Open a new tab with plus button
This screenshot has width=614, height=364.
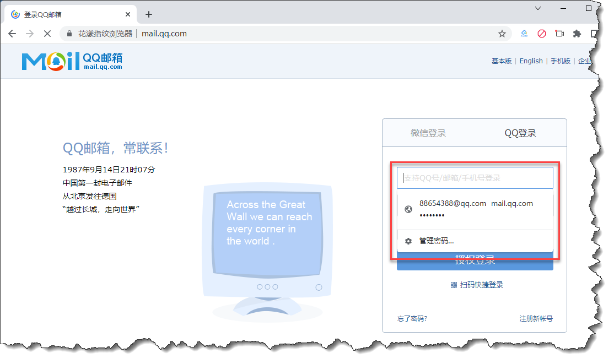(x=148, y=14)
